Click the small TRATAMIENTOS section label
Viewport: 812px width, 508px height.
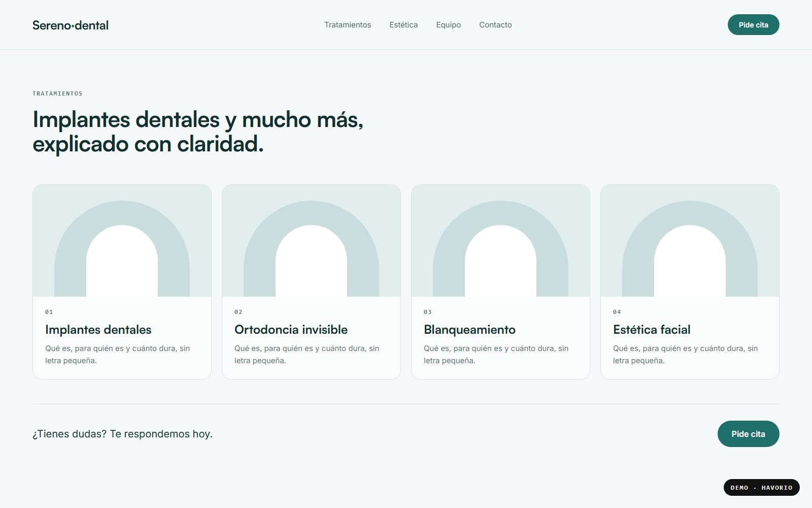[x=57, y=93]
